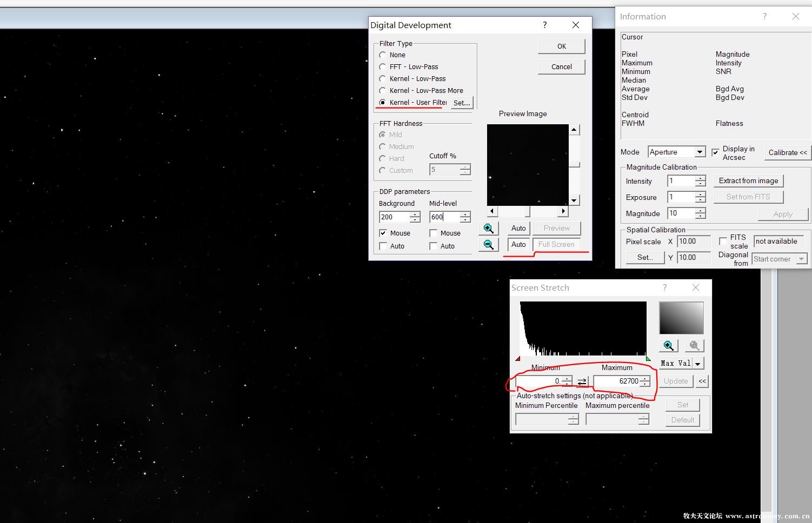
Task: Increase the Minimum stretch value
Action: tap(567, 379)
